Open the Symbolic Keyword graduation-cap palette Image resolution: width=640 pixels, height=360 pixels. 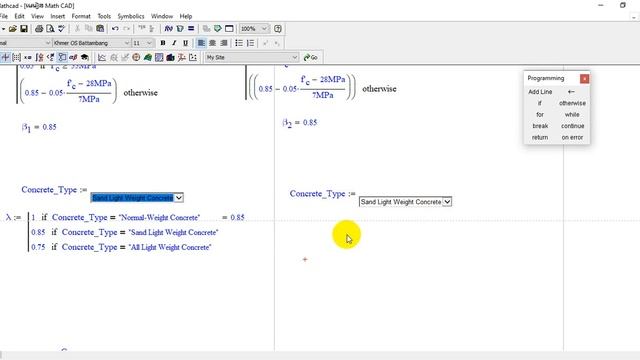(84, 58)
